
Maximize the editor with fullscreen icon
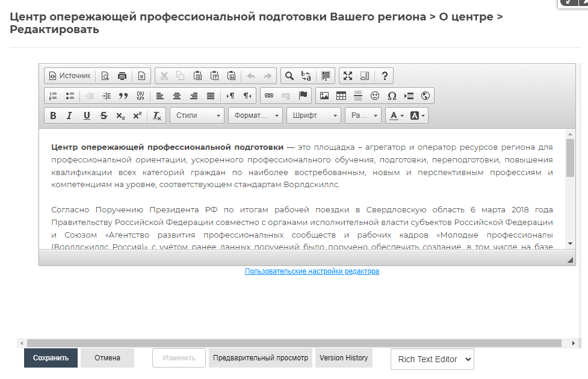[x=347, y=76]
